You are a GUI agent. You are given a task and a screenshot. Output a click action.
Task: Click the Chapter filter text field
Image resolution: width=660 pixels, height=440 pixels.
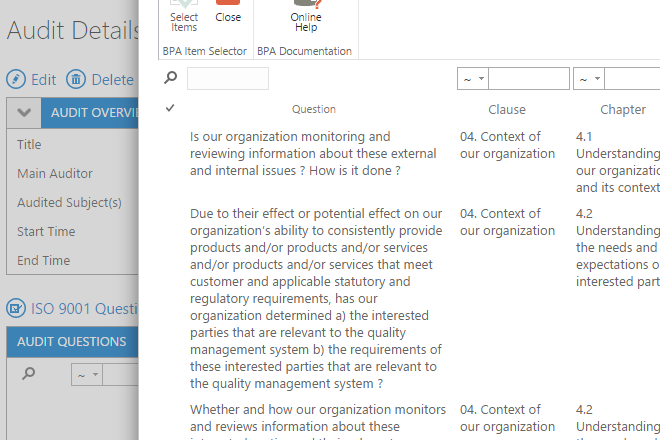(632, 78)
